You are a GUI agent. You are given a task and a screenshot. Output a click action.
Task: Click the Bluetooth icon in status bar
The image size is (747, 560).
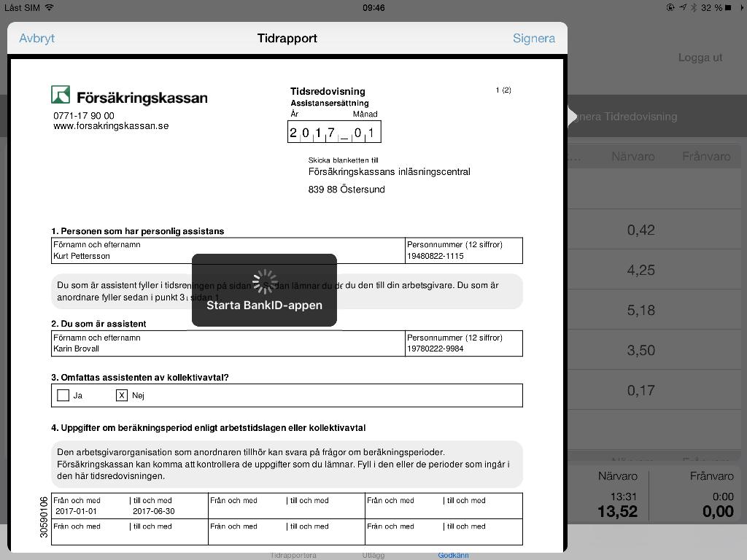point(694,7)
